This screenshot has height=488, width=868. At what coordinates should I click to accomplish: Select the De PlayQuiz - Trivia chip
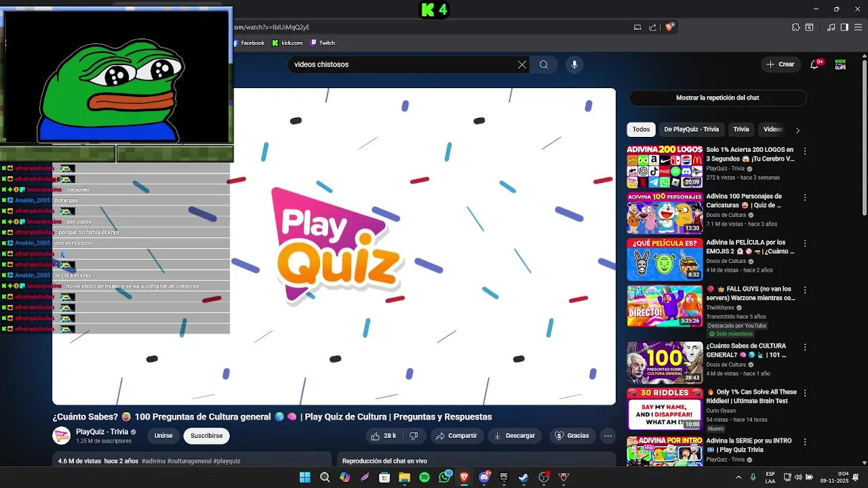pyautogui.click(x=691, y=129)
